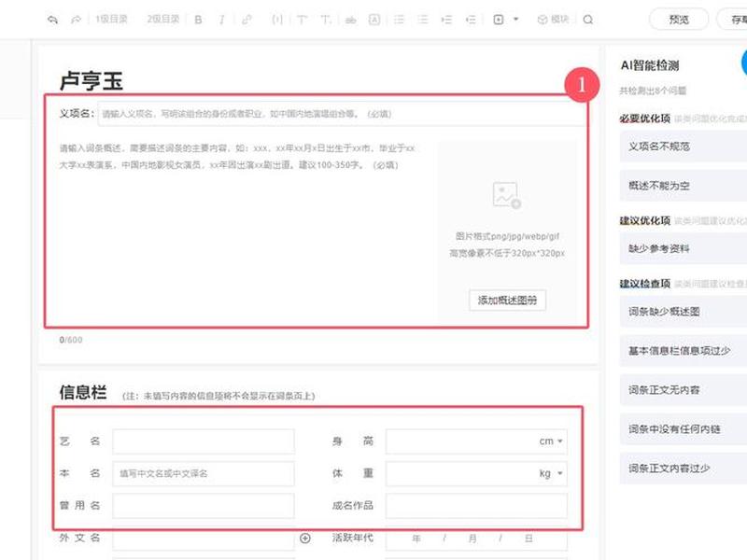Select 词条正文无内容 issue
The image size is (747, 560).
684,390
